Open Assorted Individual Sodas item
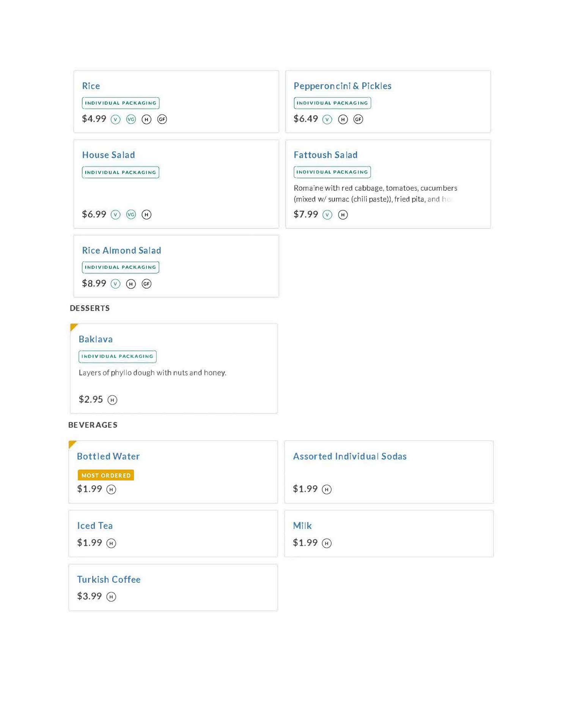This screenshot has width=563, height=728. [x=349, y=457]
